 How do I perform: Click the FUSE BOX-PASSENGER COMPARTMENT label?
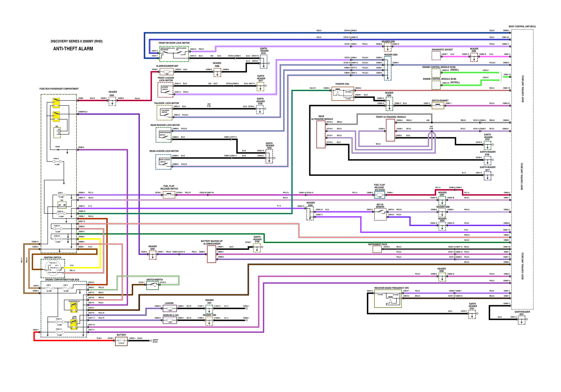[59, 89]
